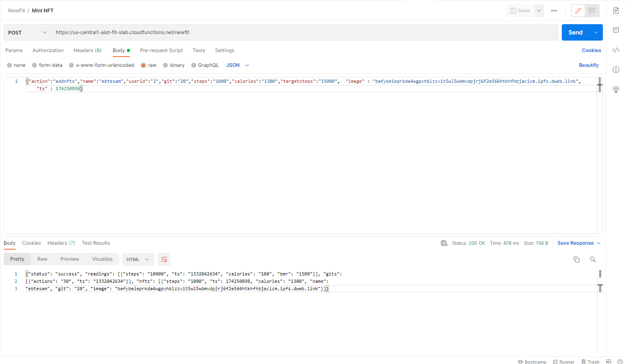
Task: Open the help icon in status bar
Action: pos(620,362)
